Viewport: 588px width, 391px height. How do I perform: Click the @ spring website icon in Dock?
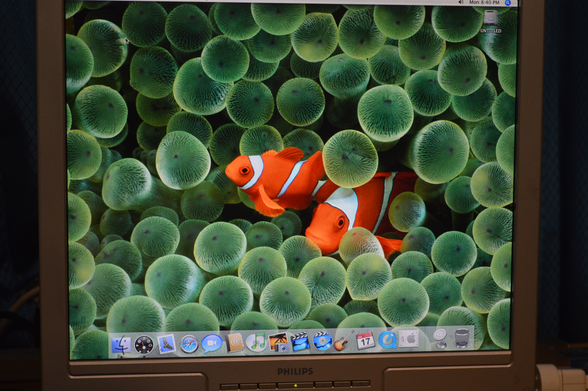(x=440, y=338)
